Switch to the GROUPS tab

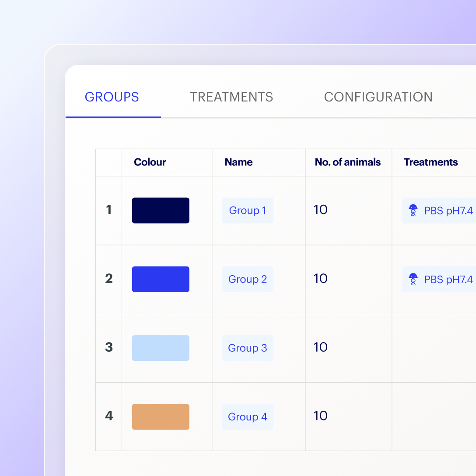click(112, 97)
